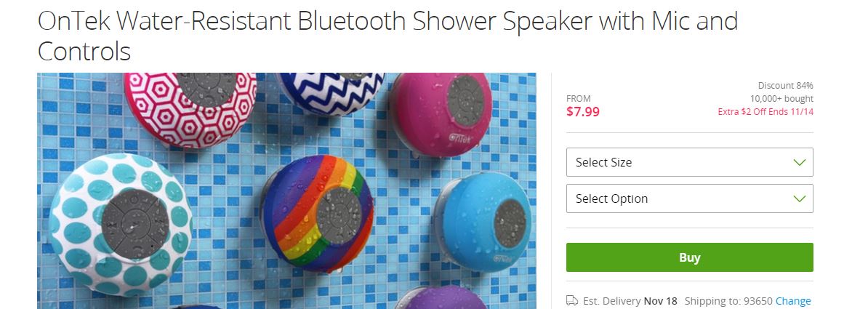Click the Est. Delivery Nov 18 text
This screenshot has width=868, height=309.
pos(630,301)
